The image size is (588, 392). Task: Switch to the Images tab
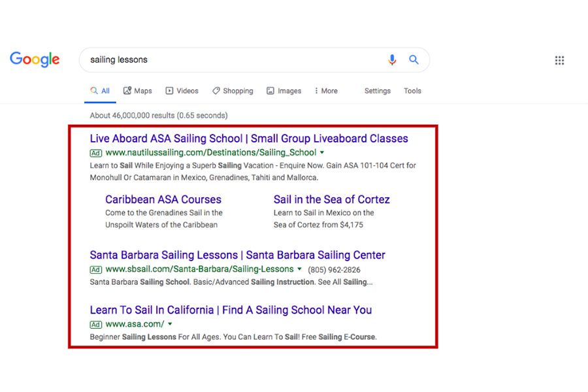pos(284,91)
